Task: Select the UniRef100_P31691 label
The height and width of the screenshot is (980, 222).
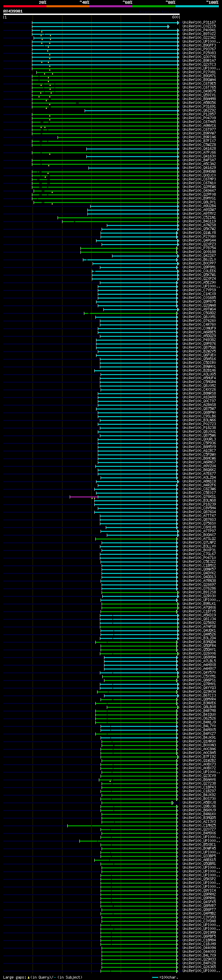Action: pos(199,106)
